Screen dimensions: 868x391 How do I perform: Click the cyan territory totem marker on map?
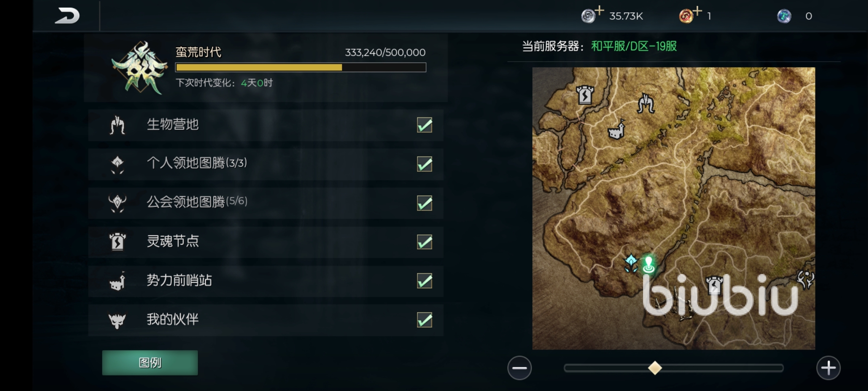[x=631, y=263]
